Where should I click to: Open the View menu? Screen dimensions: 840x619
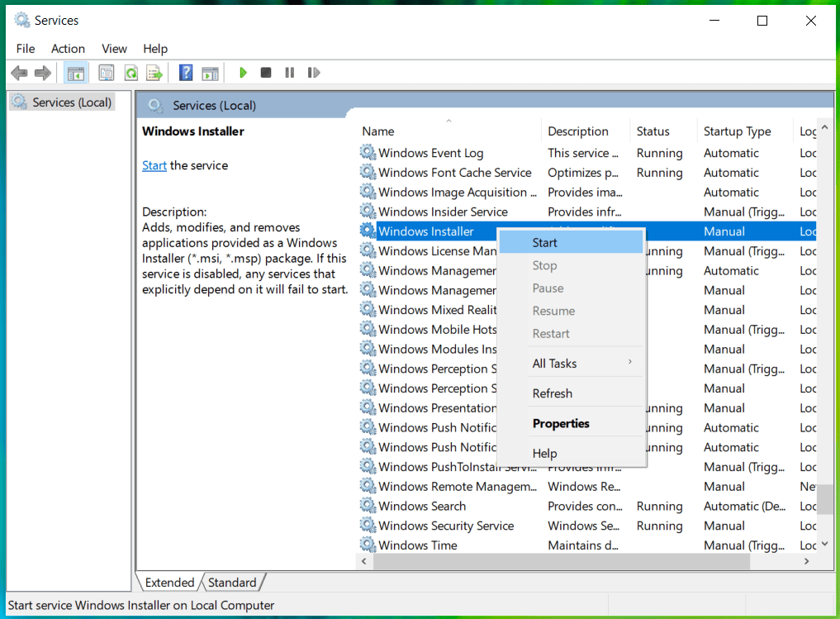pyautogui.click(x=114, y=49)
